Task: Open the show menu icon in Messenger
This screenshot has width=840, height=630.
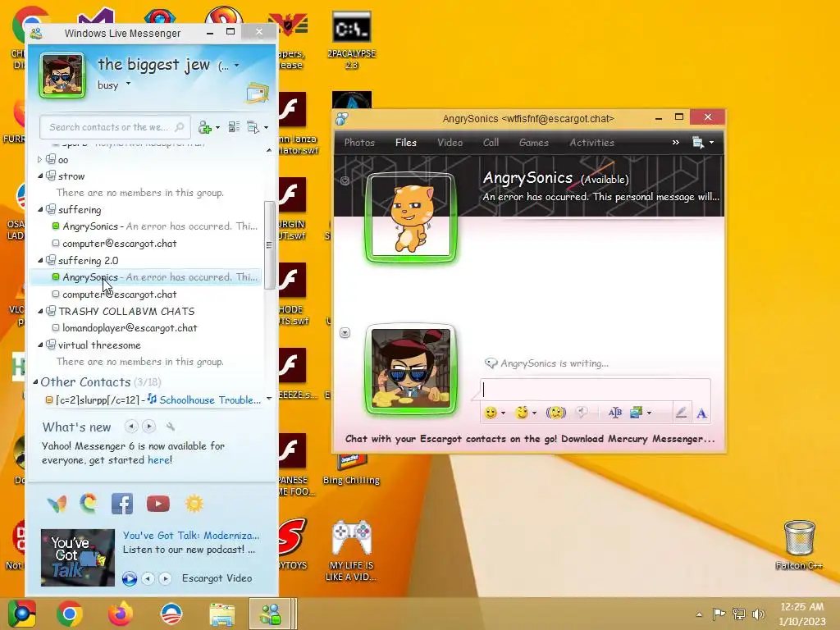Action: point(253,127)
